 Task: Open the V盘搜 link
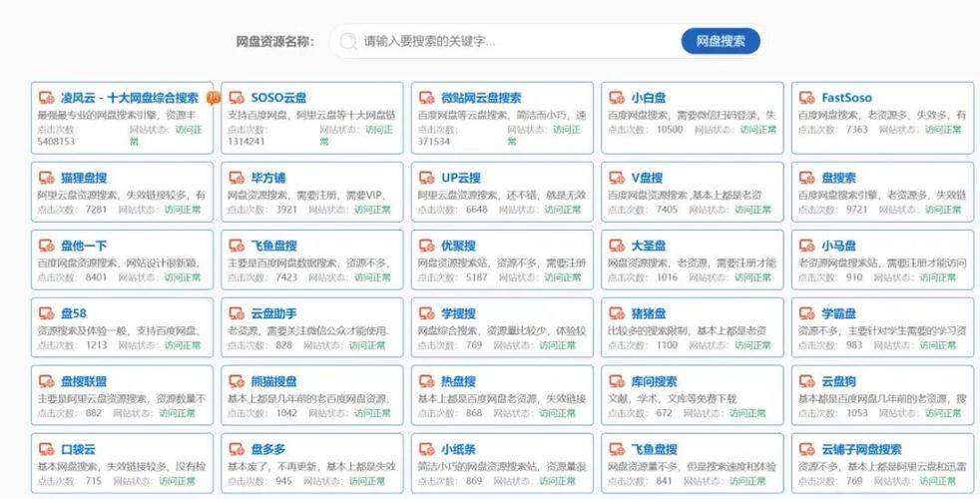coord(647,179)
